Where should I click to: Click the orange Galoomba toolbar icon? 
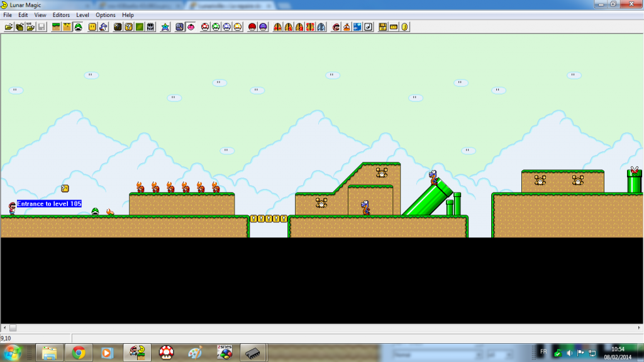347,26
